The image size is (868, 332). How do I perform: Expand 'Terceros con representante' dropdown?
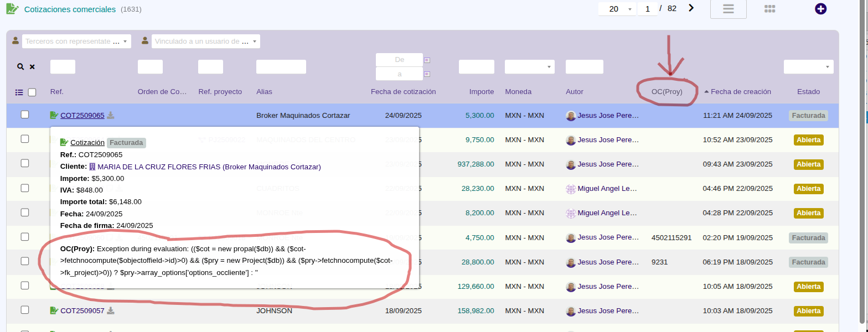76,41
